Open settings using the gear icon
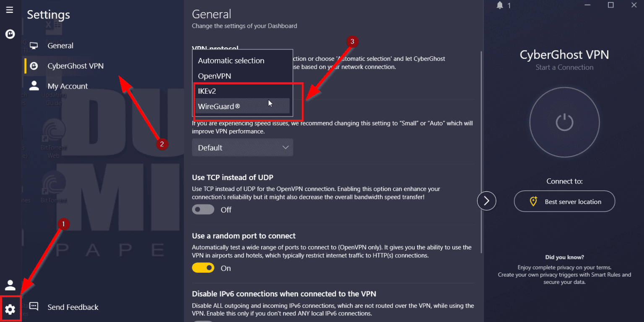 pyautogui.click(x=10, y=309)
